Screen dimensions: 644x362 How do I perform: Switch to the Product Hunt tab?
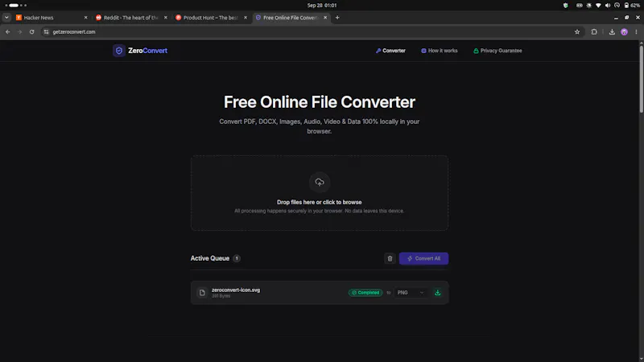point(211,18)
